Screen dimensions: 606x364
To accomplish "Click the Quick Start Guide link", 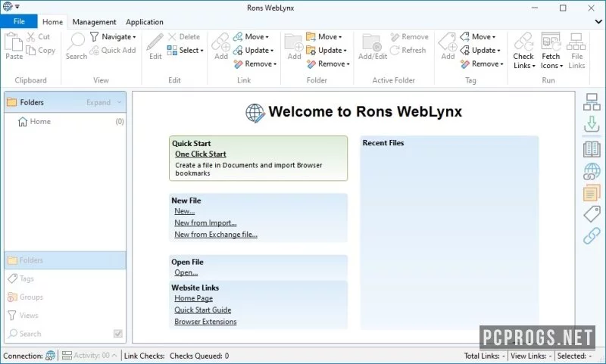I will 202,310.
